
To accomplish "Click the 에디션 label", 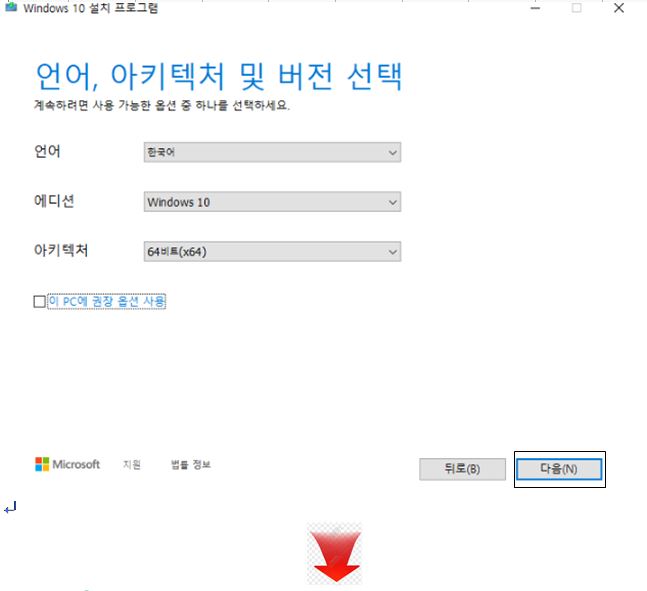I will click(x=54, y=201).
